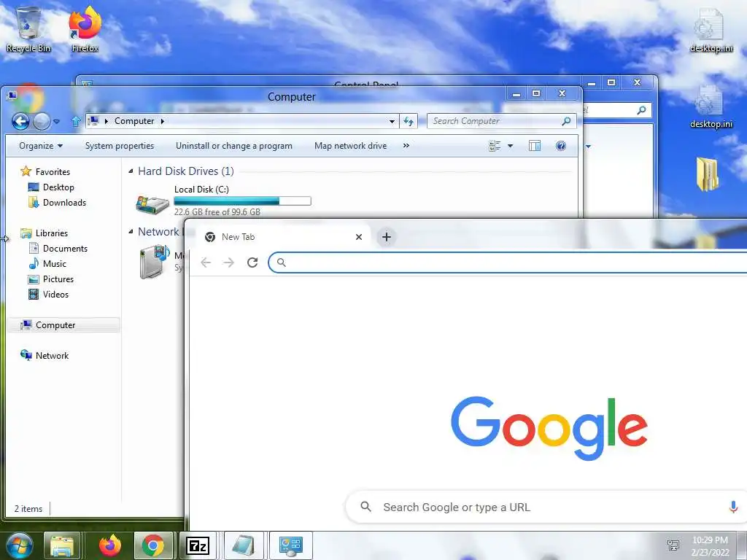747x560 pixels.
Task: Select the top desktop.ini file icon
Action: [711, 31]
